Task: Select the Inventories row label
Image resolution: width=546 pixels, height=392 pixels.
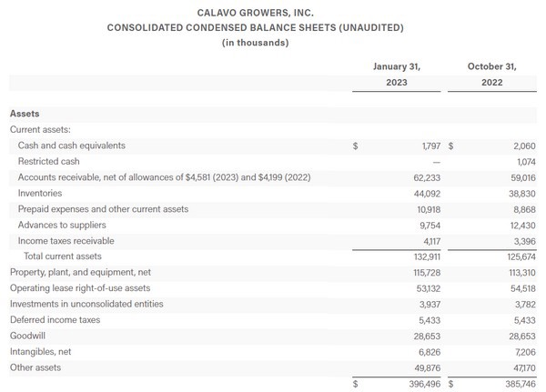Action: [x=42, y=193]
